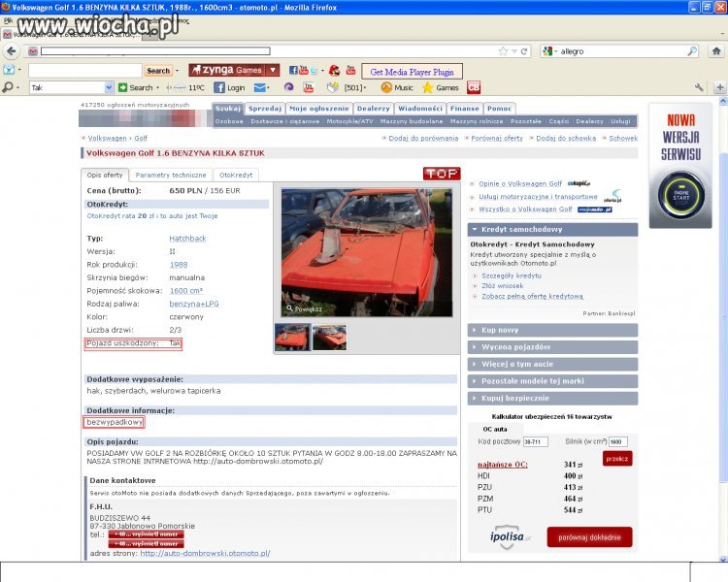Click the [501] notification toolbar item

[x=354, y=87]
